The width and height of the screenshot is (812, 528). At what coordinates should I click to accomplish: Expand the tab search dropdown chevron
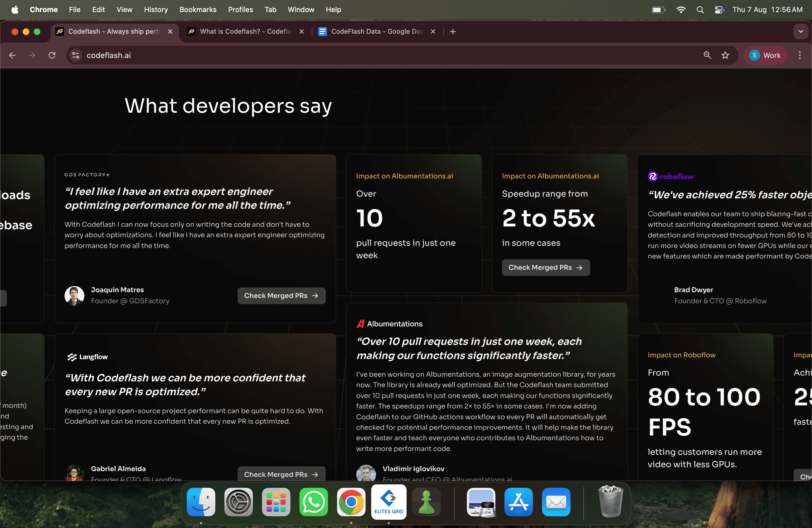point(800,31)
